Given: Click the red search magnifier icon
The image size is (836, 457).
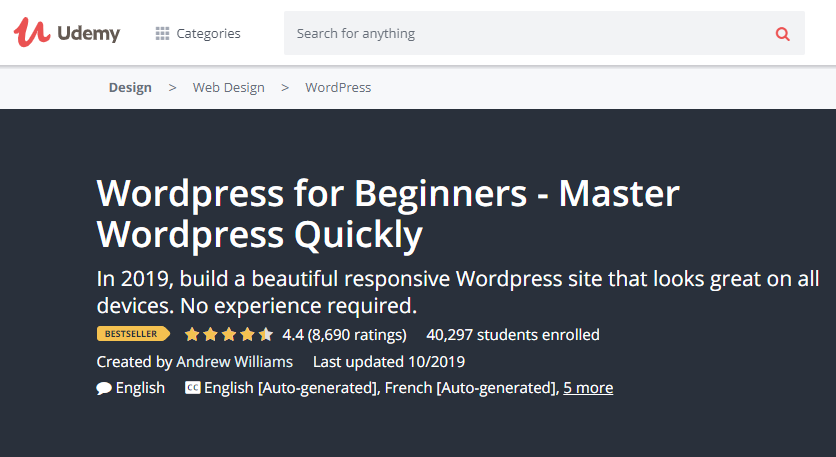Looking at the screenshot, I should tap(782, 34).
